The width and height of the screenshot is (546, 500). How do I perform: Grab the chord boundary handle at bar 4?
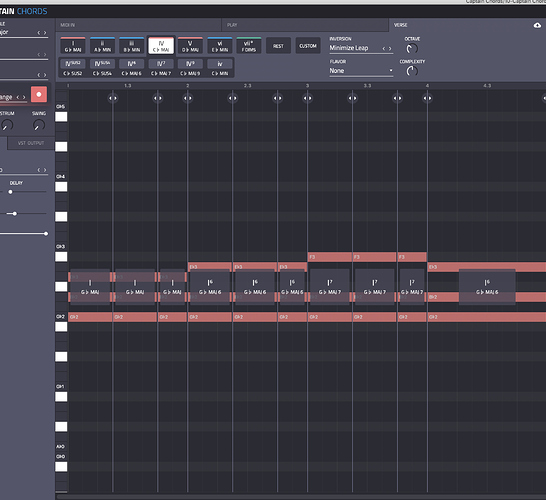[427, 98]
